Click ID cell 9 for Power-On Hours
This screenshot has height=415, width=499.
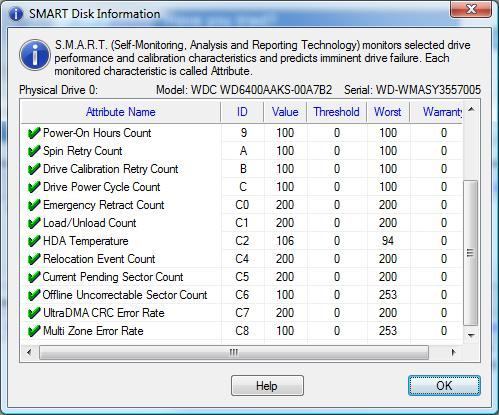(244, 133)
